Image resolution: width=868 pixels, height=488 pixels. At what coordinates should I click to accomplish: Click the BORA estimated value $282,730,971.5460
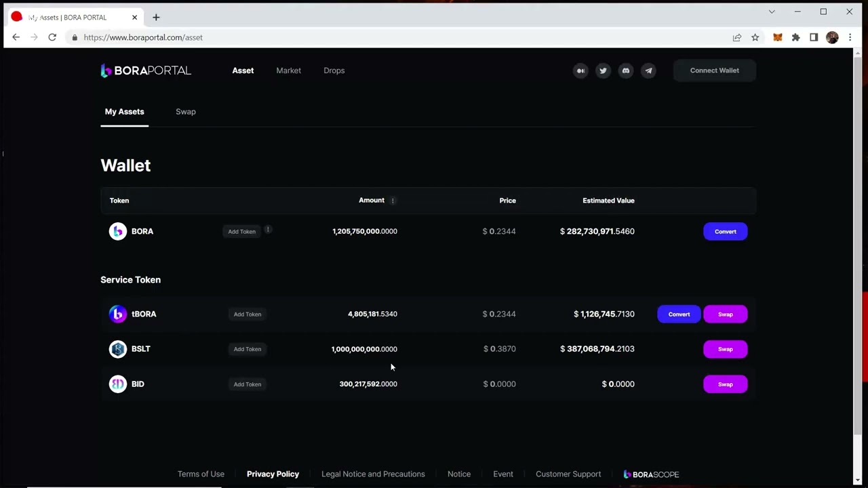(x=597, y=232)
